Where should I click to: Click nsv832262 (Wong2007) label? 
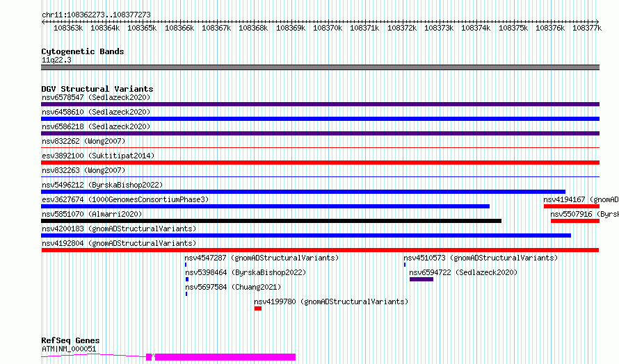point(83,141)
